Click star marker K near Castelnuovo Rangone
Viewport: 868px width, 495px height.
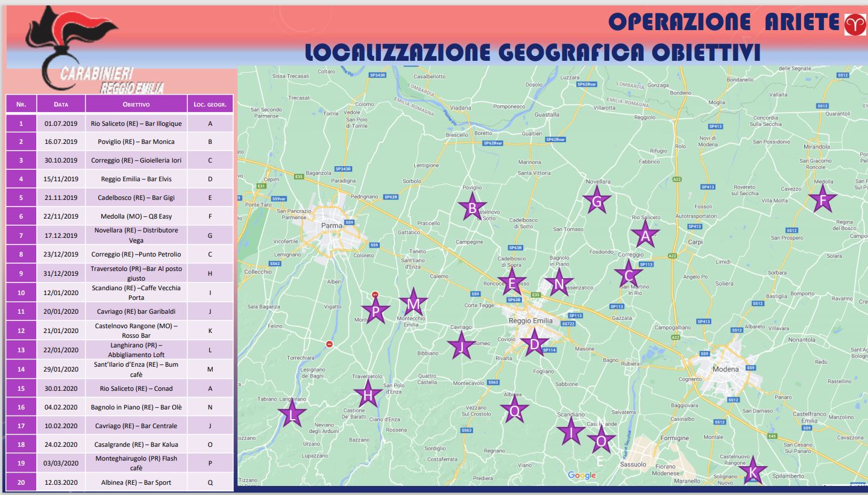[752, 471]
